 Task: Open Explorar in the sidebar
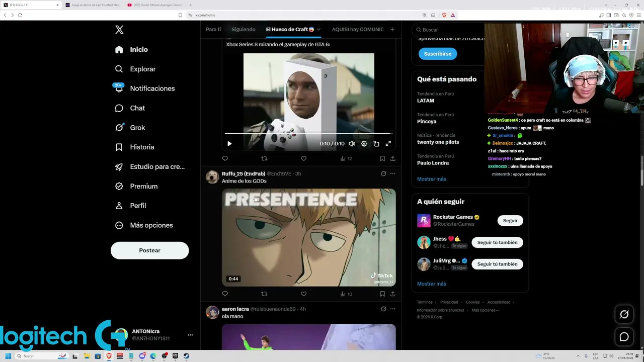tap(135, 69)
